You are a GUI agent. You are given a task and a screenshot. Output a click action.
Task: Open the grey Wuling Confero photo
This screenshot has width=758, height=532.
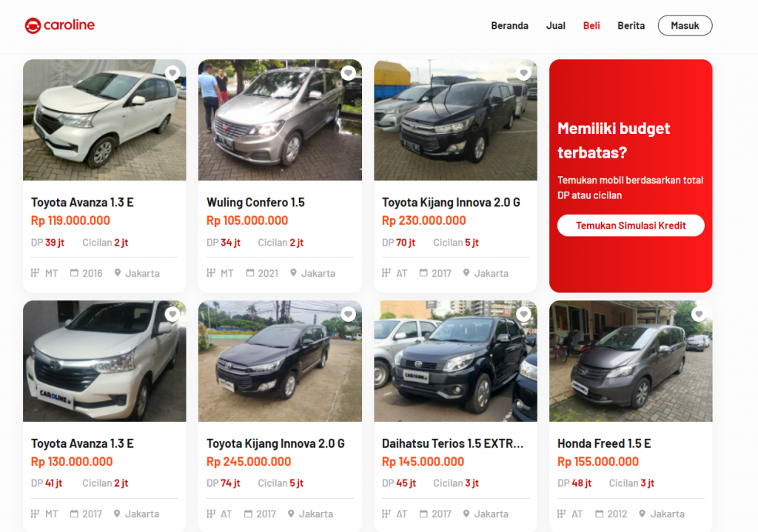tap(280, 120)
